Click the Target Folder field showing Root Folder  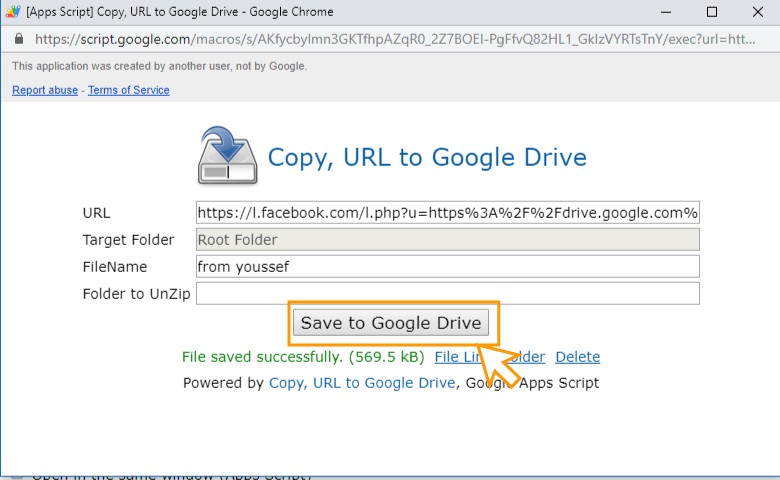pos(447,240)
